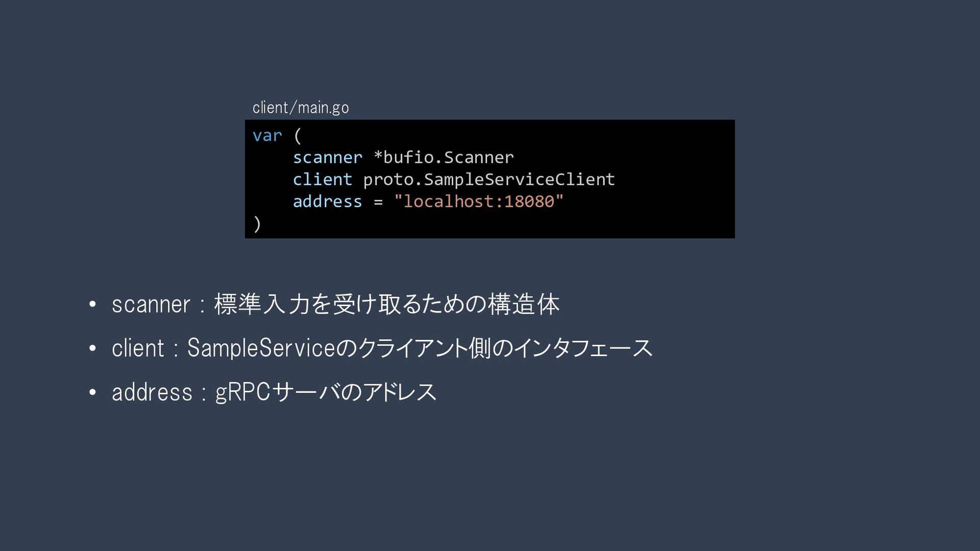The image size is (980, 551).
Task: Click the closing parenthesis in code block
Action: pos(257,224)
